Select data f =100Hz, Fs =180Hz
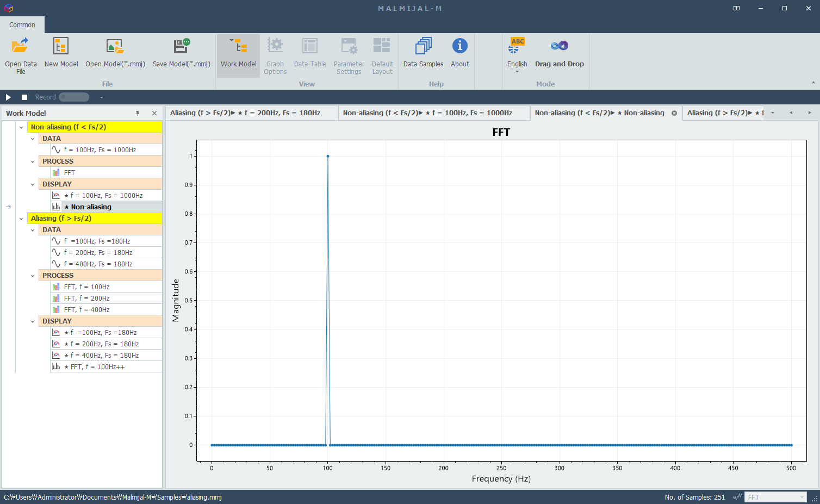 point(106,241)
